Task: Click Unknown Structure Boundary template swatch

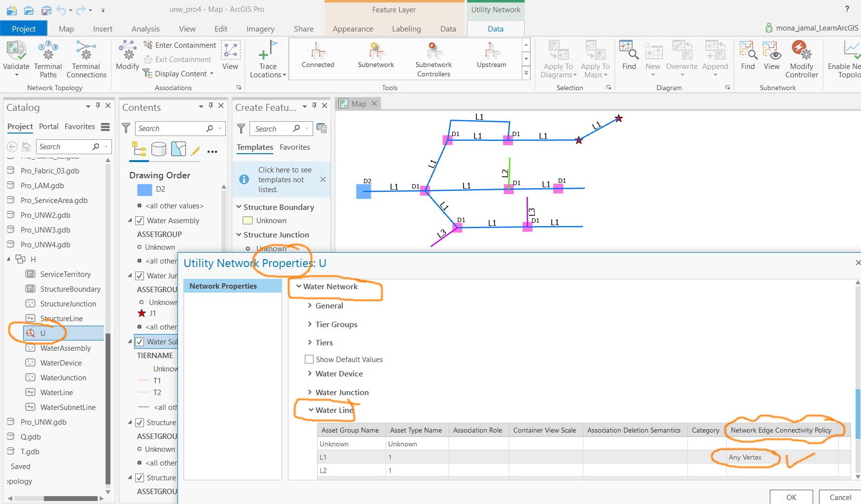Action: [x=248, y=221]
